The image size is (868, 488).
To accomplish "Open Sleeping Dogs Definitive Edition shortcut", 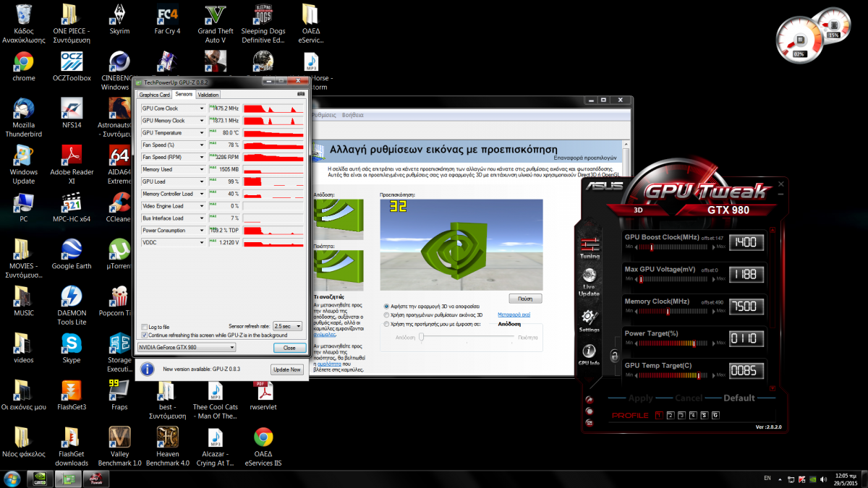I will tap(264, 24).
